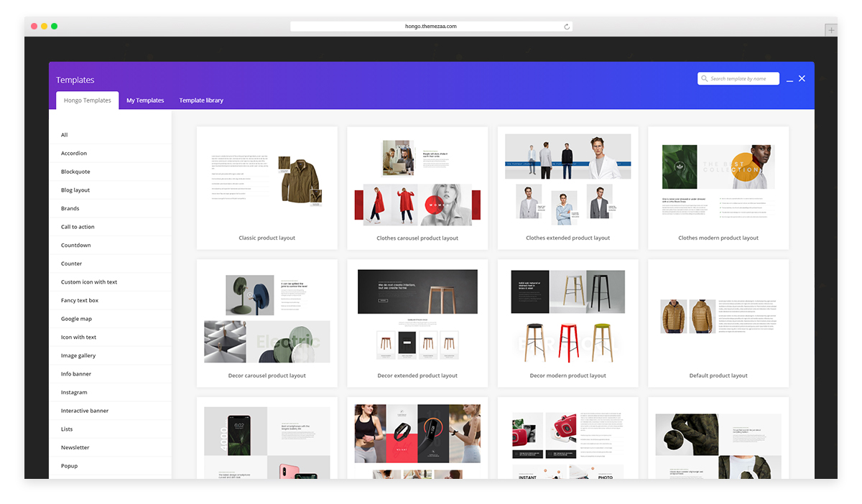862x504 pixels.
Task: Open the Google map category
Action: point(110,319)
